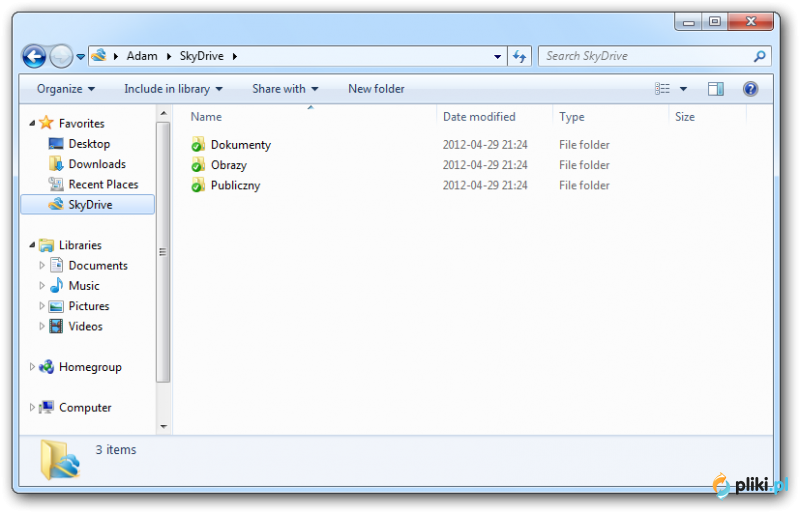
Task: Sort by the Name column header
Action: (206, 117)
